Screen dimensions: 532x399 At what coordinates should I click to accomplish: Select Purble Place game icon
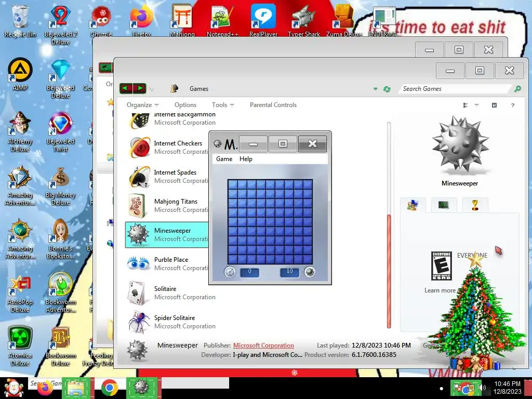pos(139,263)
